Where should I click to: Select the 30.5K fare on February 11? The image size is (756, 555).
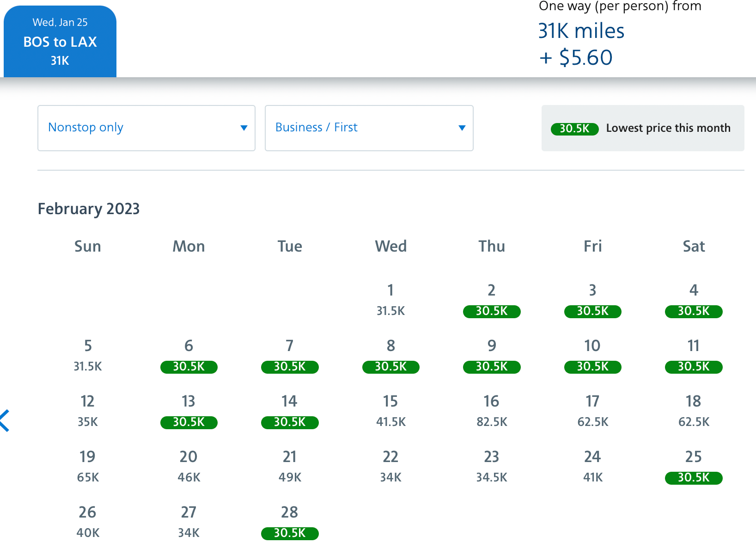(x=693, y=367)
